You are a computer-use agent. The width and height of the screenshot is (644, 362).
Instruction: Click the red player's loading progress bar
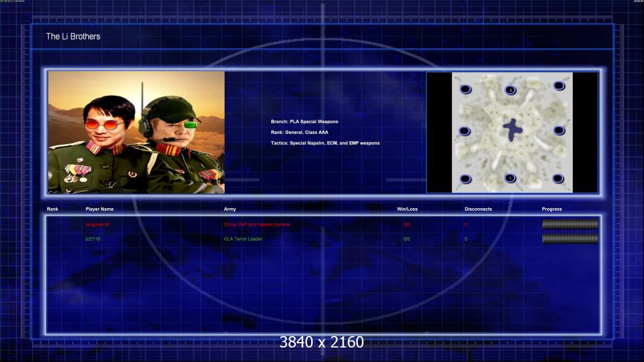coord(570,224)
